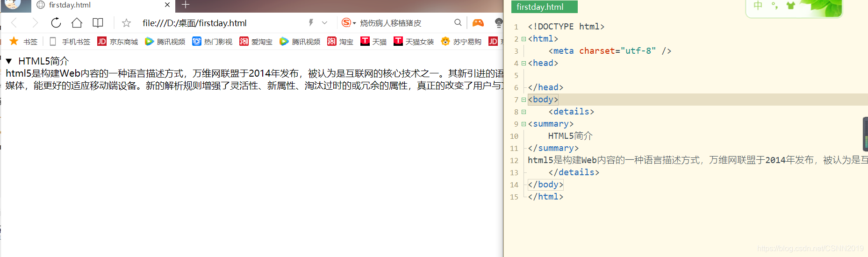The height and width of the screenshot is (257, 868).
Task: Collapse the details fold marker on line 8
Action: pos(524,112)
